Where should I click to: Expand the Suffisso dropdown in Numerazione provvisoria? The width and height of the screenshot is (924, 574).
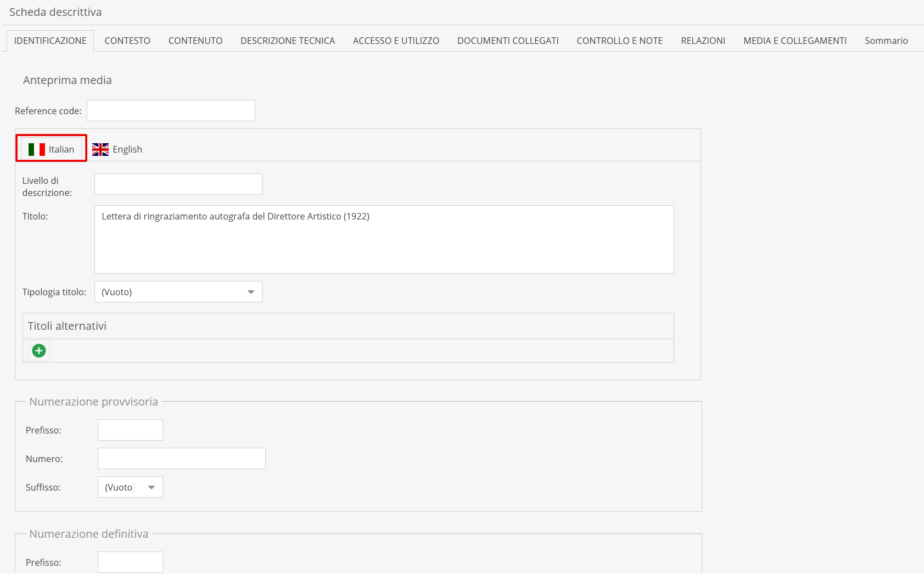click(x=130, y=487)
